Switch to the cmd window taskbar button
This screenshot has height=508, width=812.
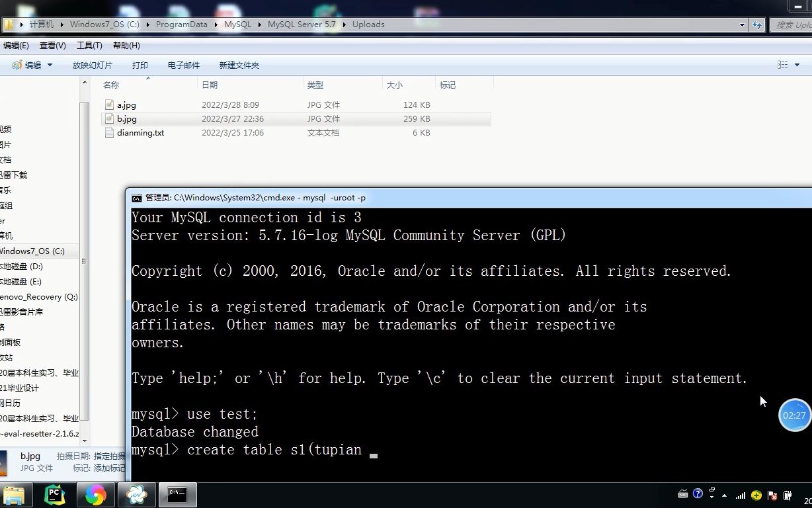tap(177, 495)
